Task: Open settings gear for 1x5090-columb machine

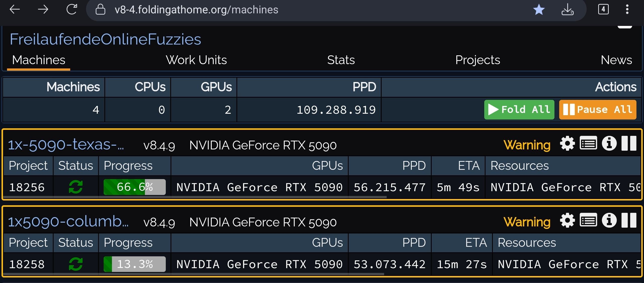Action: click(x=567, y=221)
